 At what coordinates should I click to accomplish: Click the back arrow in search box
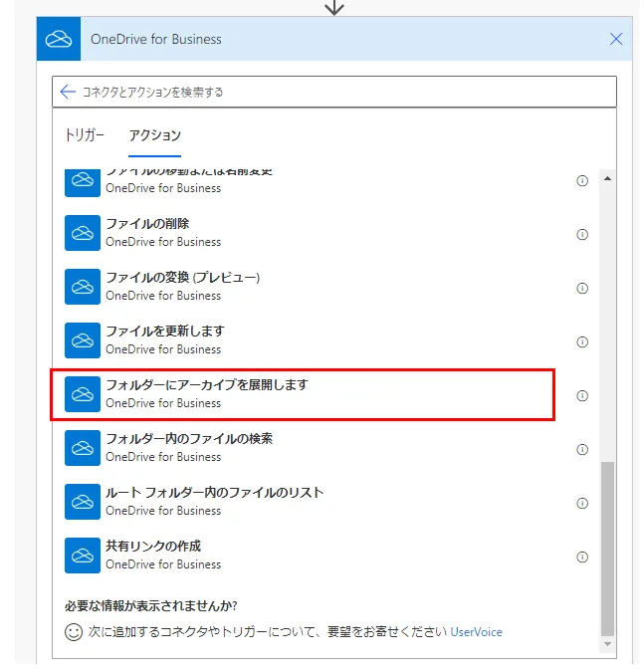68,92
